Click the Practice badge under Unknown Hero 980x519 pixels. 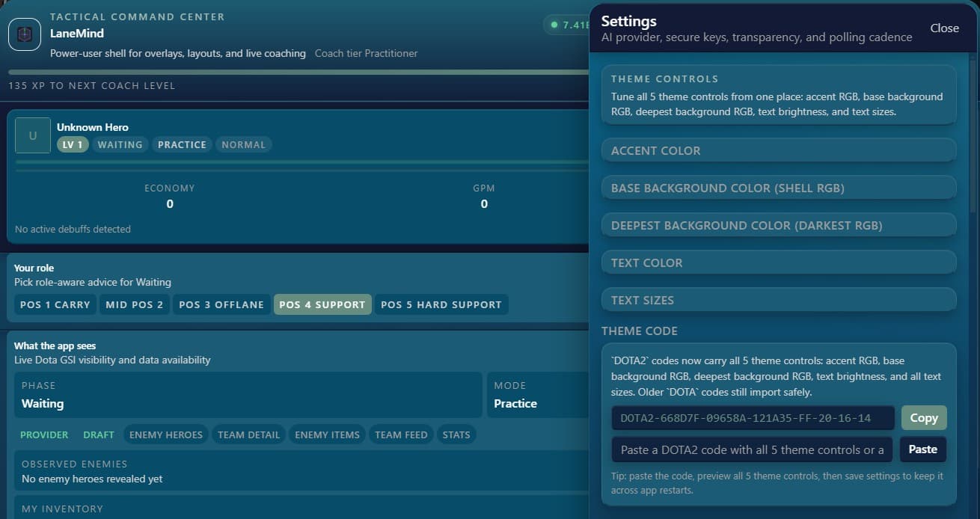click(x=182, y=144)
